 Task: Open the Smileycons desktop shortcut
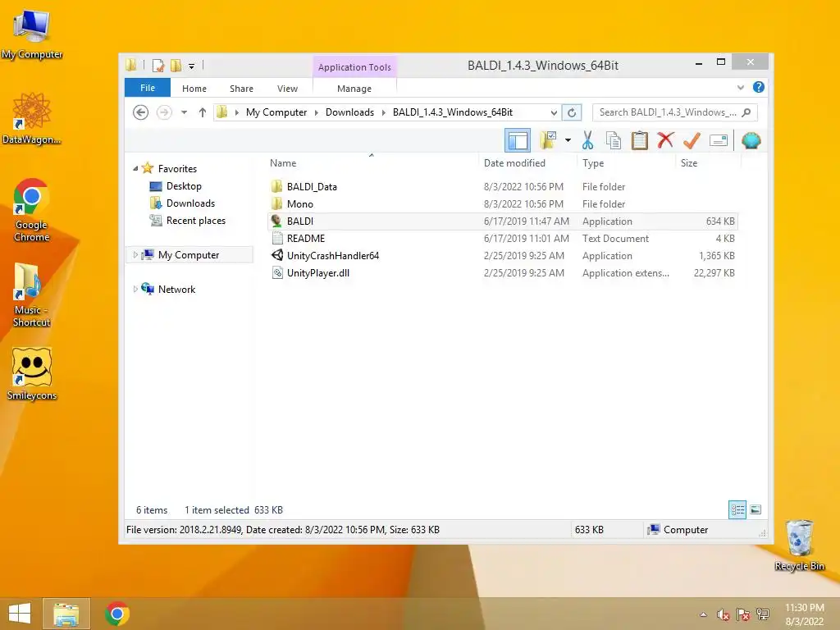coord(32,374)
